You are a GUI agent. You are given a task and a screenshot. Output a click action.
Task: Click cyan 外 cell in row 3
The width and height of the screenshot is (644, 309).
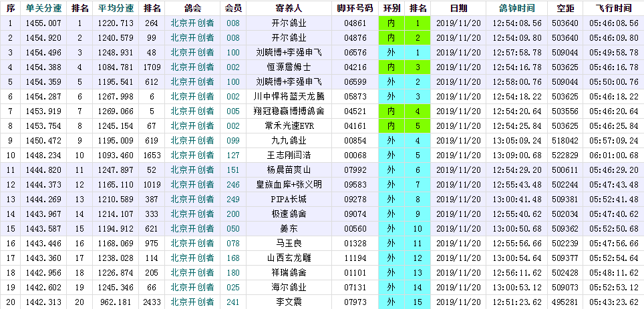[x=391, y=53]
